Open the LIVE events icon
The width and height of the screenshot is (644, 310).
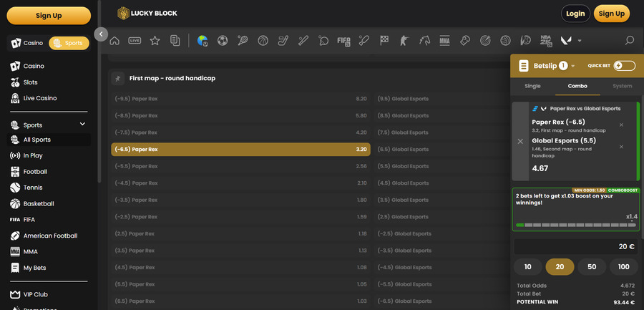135,40
